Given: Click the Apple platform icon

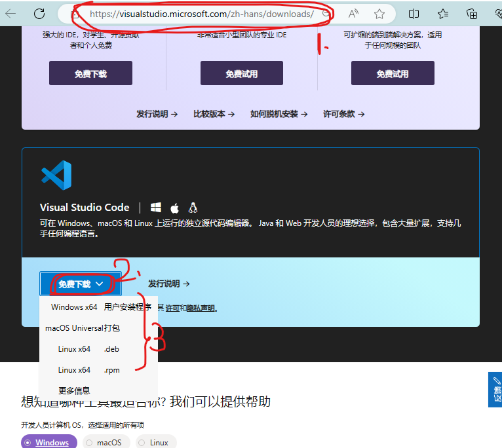Looking at the screenshot, I should point(174,208).
